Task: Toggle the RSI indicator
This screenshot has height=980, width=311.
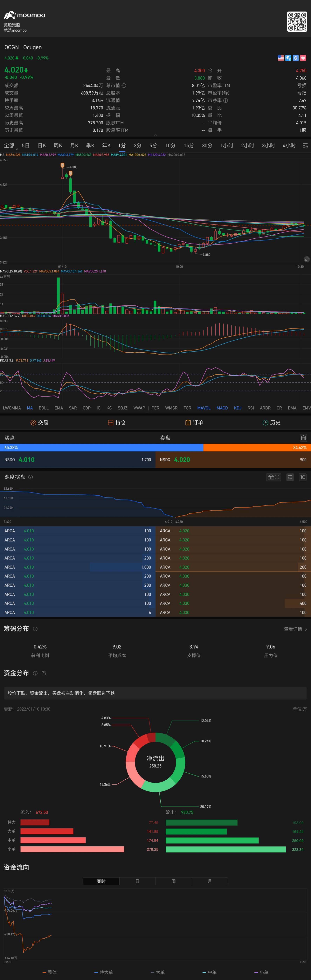Action: click(x=251, y=408)
